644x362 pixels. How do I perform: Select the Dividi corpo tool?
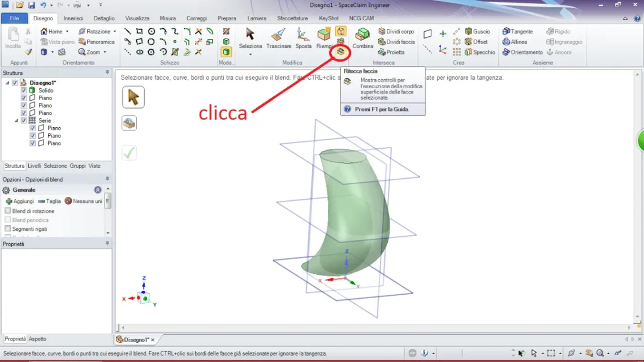point(396,32)
